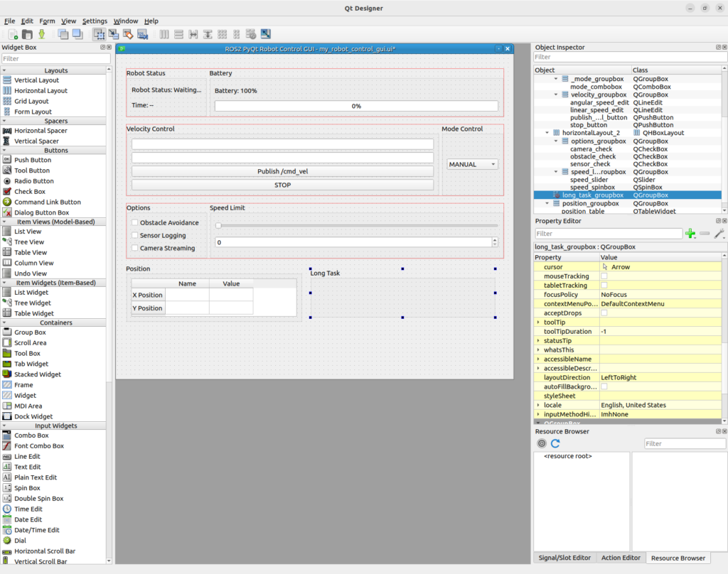Image resolution: width=728 pixels, height=574 pixels.
Task: Click the Adjust Size toolbar icon
Action: [266, 34]
